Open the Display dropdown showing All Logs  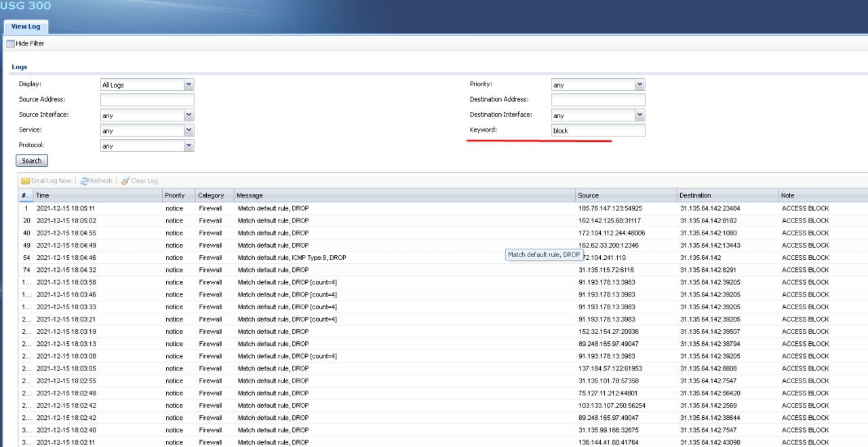[x=189, y=85]
